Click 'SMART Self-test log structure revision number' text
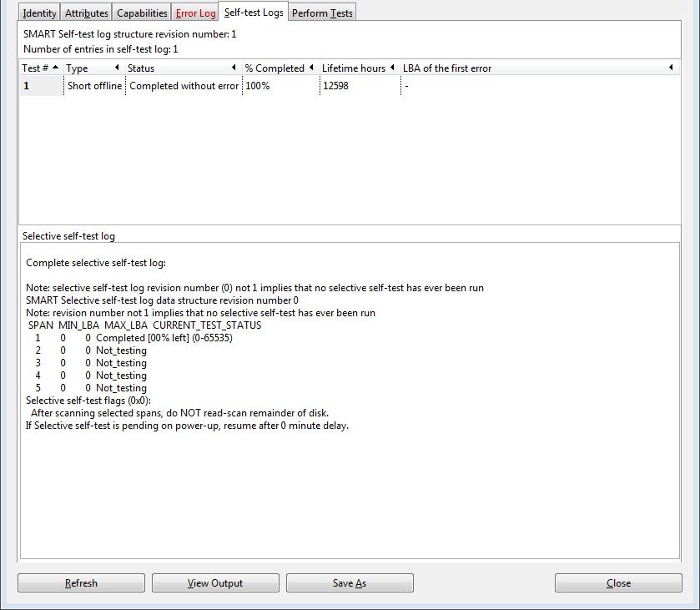The height and width of the screenshot is (610, 700). coord(129,34)
